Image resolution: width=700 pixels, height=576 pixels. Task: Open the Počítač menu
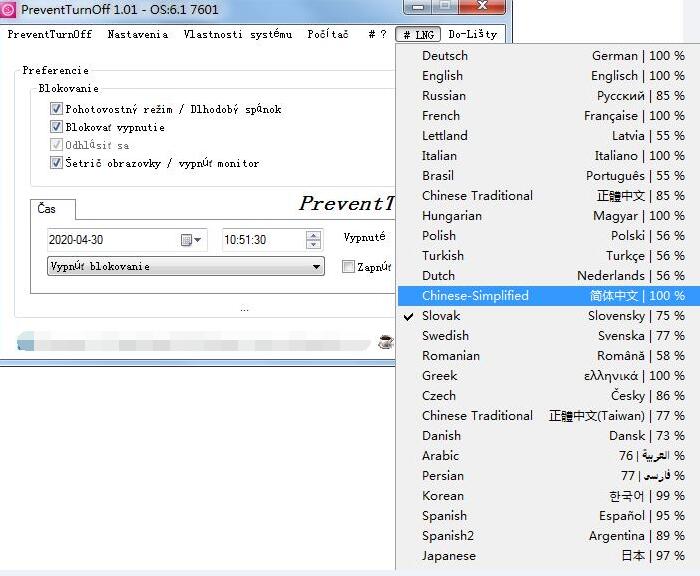tap(328, 34)
